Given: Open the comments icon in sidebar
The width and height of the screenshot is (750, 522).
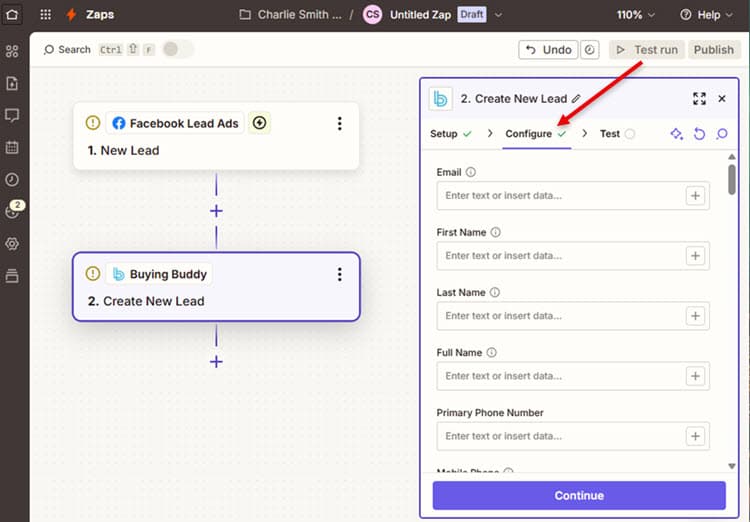Looking at the screenshot, I should (x=12, y=115).
